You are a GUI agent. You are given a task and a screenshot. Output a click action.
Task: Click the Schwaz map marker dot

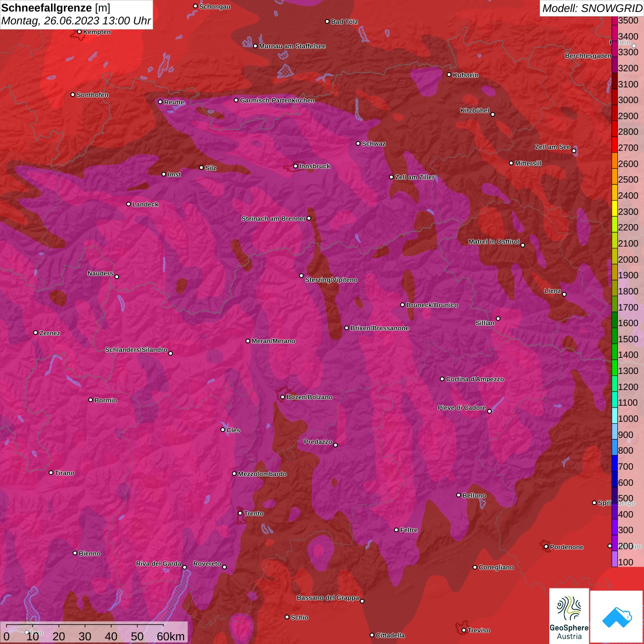coord(358,144)
